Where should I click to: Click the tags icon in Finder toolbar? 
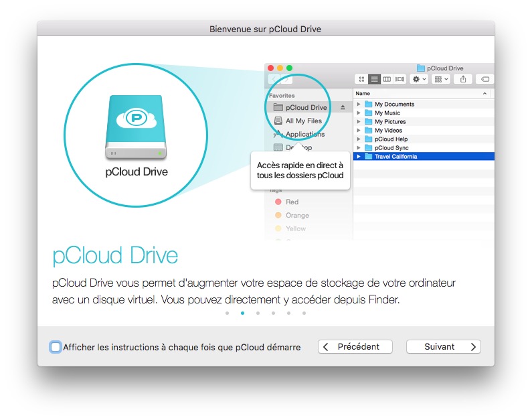tap(485, 79)
